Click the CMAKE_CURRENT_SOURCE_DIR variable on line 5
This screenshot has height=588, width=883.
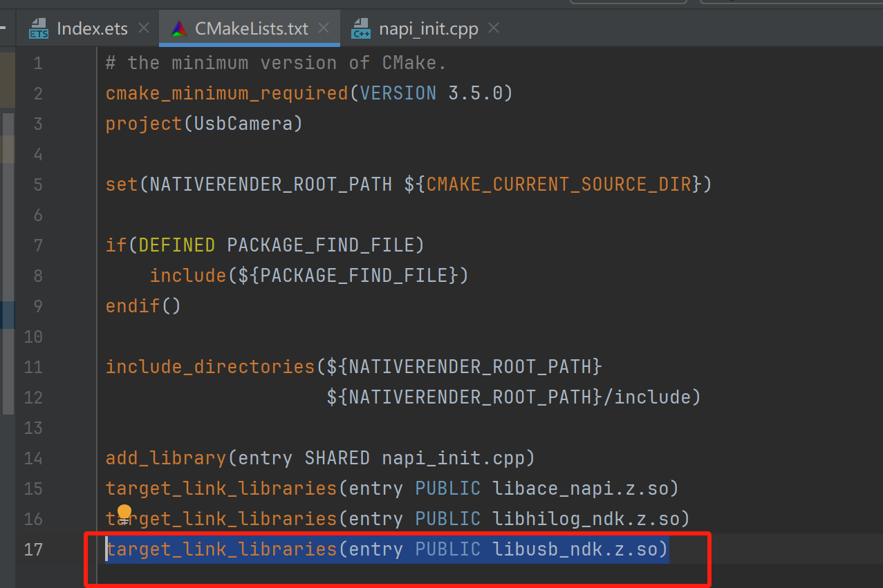[x=560, y=184]
